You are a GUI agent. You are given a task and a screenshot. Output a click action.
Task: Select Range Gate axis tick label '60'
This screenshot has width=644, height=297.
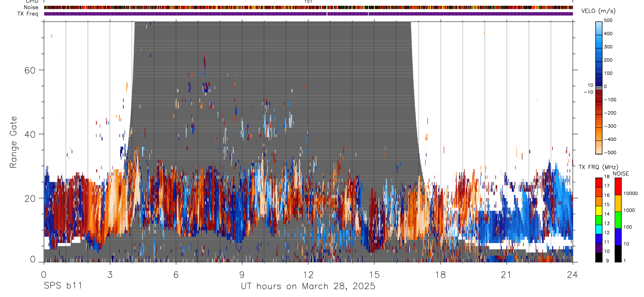coord(31,70)
